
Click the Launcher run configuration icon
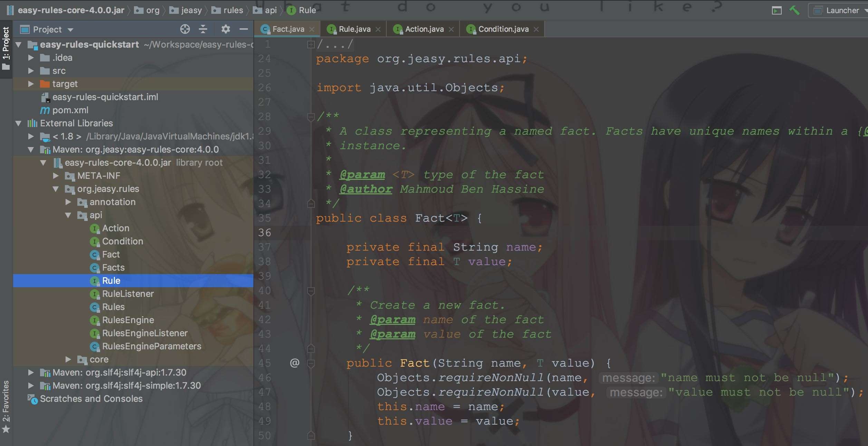[x=818, y=10]
